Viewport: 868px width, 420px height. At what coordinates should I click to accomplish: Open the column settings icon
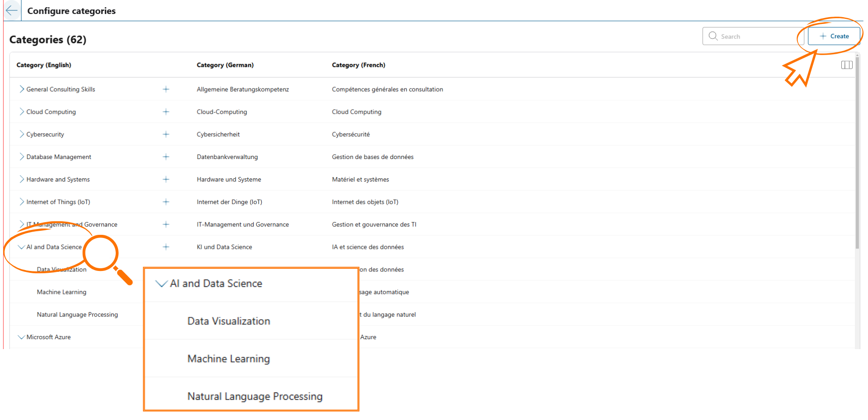click(847, 65)
